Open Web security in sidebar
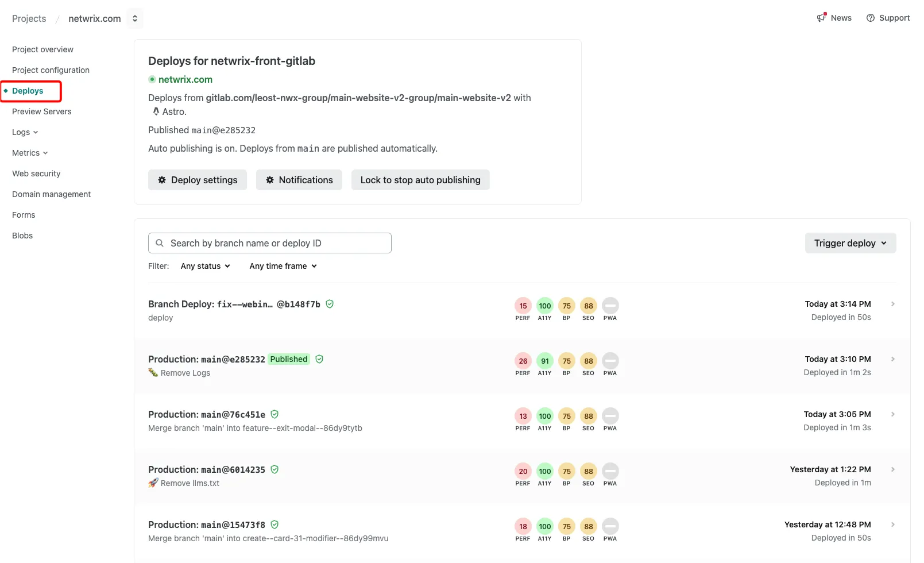This screenshot has width=924, height=563. (x=36, y=173)
